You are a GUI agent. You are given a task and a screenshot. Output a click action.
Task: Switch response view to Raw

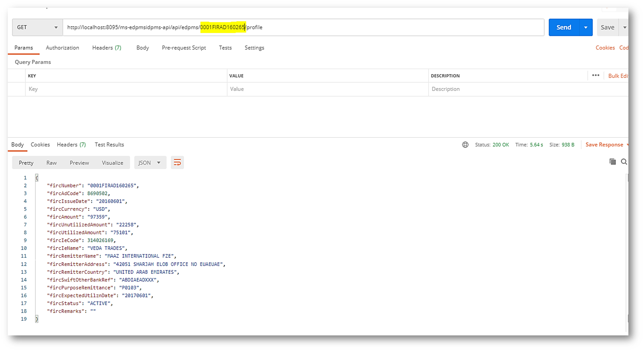click(x=51, y=163)
